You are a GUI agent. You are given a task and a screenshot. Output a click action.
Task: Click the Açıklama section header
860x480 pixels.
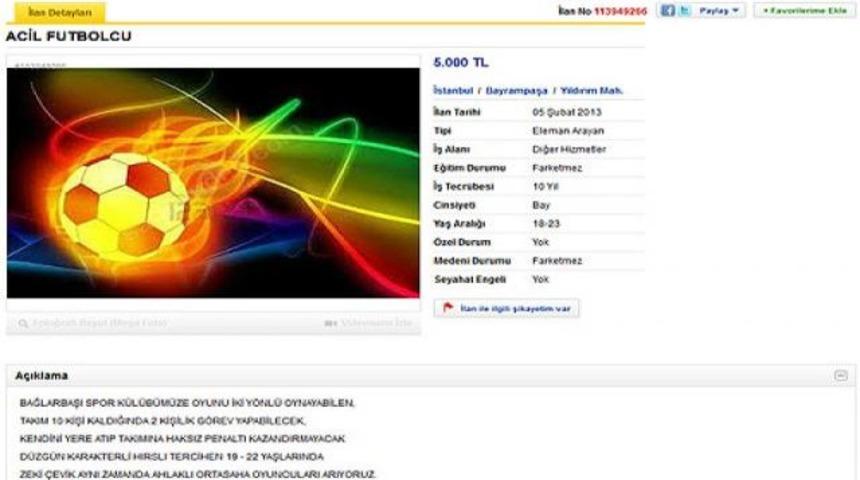pos(42,376)
